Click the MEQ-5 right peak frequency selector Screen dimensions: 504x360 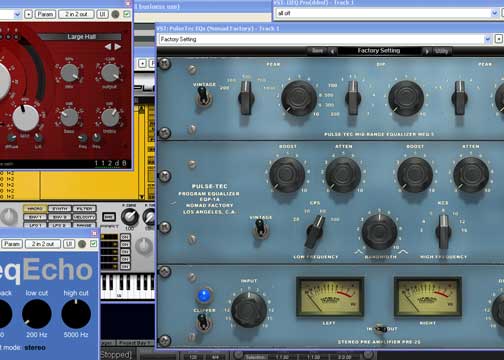[x=459, y=98]
